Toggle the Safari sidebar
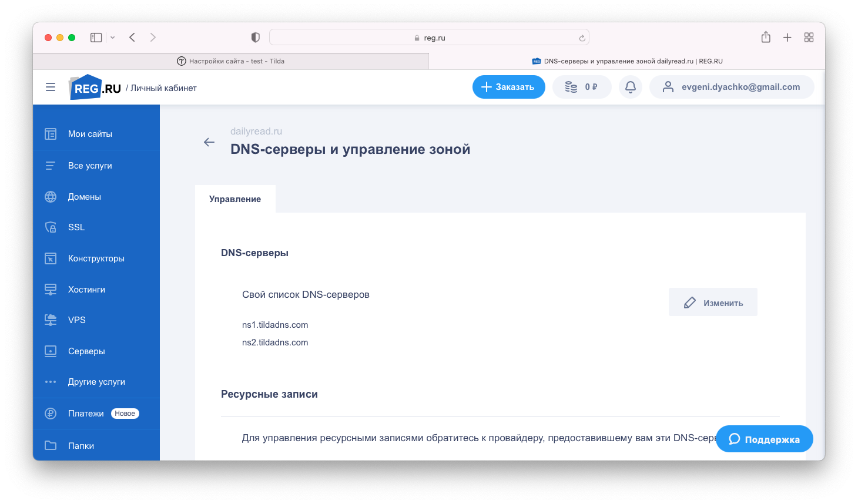This screenshot has width=858, height=504. click(96, 38)
